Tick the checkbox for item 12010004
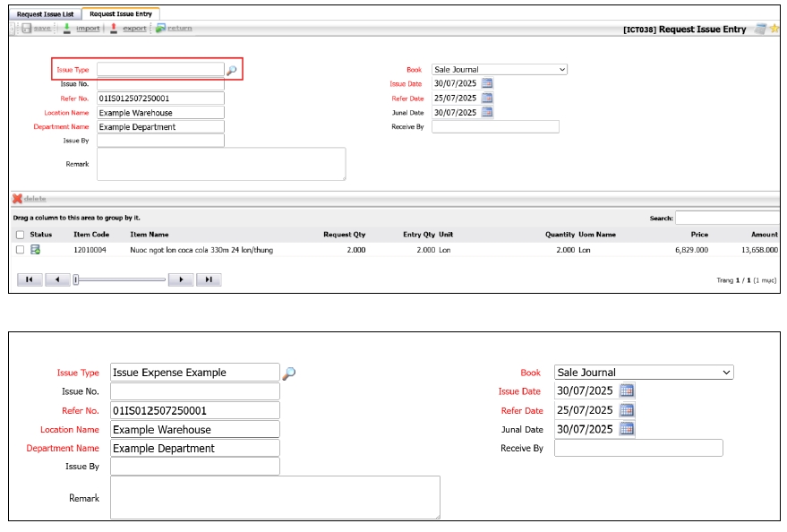Image resolution: width=787 pixels, height=532 pixels. point(20,250)
